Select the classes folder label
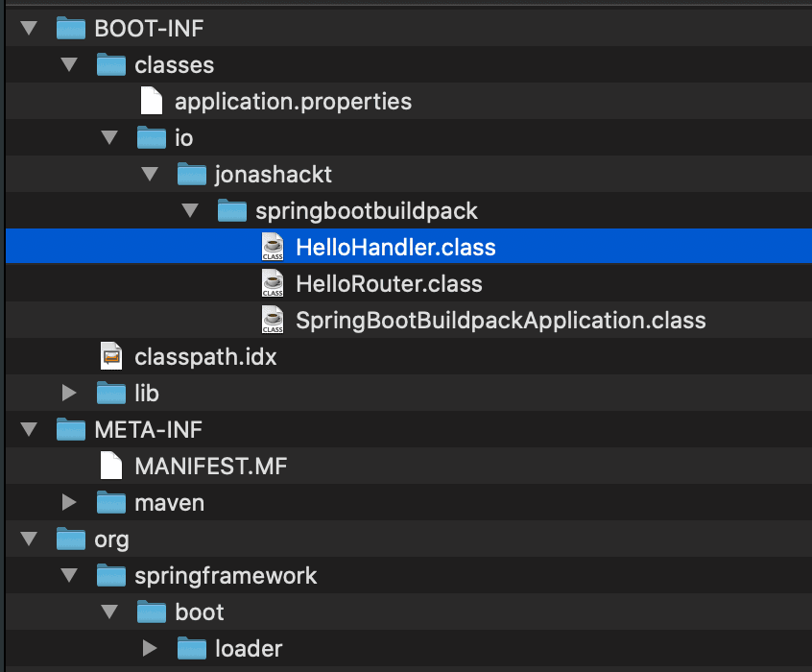The height and width of the screenshot is (672, 812). pyautogui.click(x=174, y=65)
